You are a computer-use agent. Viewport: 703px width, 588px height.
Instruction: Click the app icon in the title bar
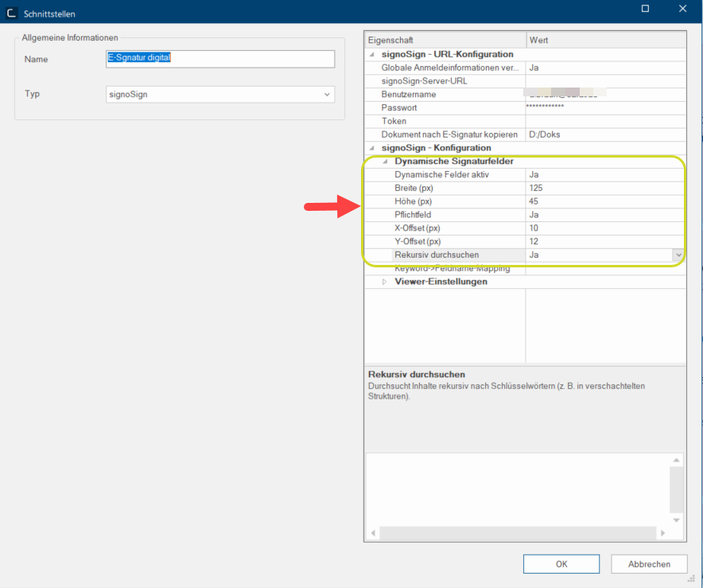[x=12, y=14]
